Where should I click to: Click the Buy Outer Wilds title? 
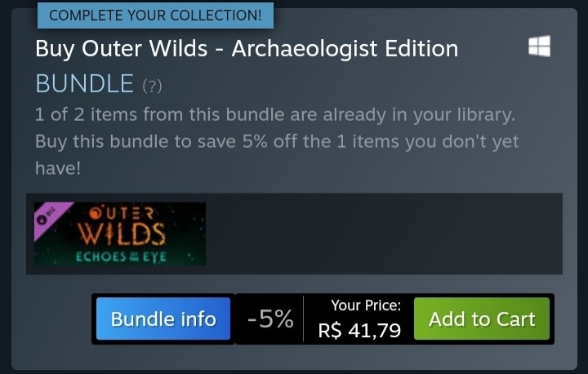[x=247, y=49]
